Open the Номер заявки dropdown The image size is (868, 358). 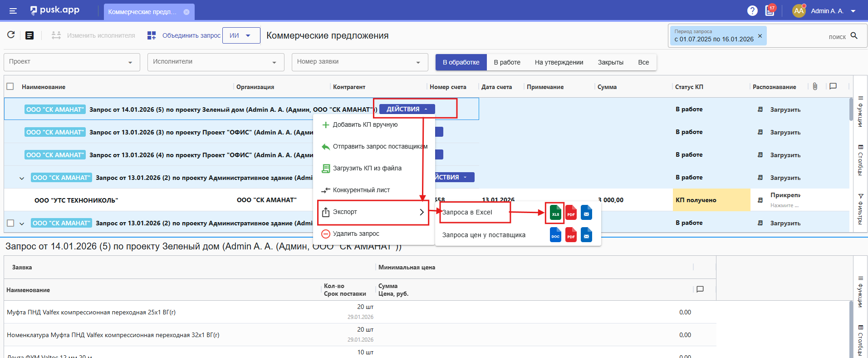(x=359, y=62)
